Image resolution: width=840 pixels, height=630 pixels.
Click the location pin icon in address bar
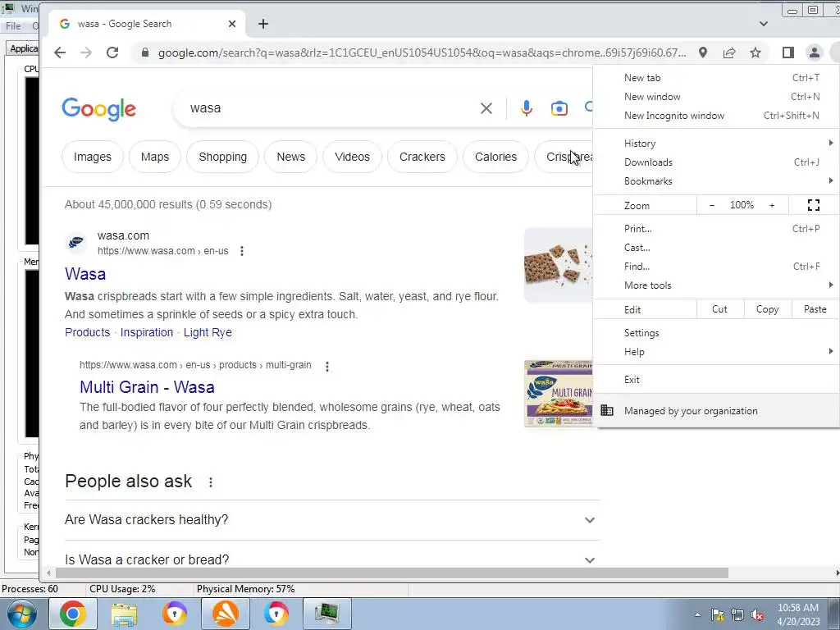[703, 52]
